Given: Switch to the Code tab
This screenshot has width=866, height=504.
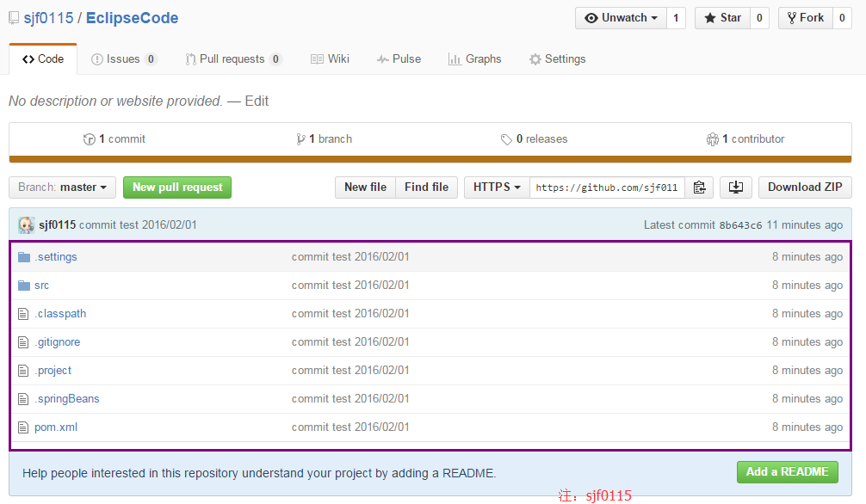Looking at the screenshot, I should pyautogui.click(x=43, y=59).
